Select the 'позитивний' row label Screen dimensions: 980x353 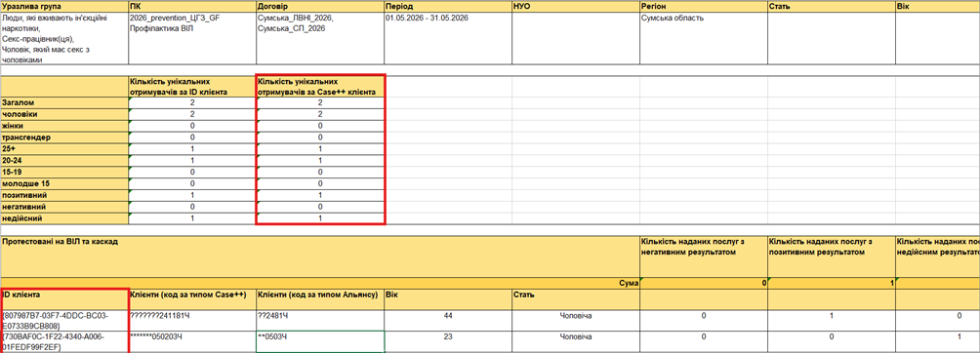pos(64,196)
